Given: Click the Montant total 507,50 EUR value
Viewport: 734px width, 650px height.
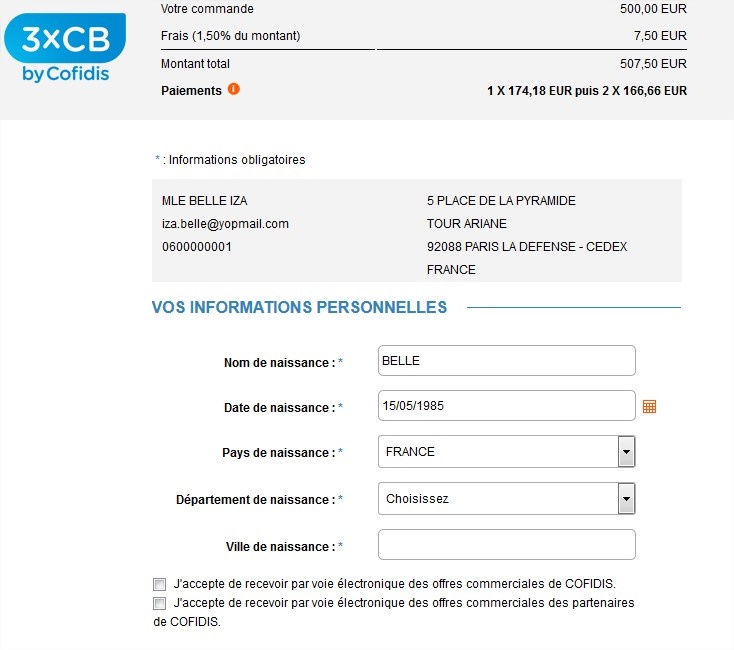Looking at the screenshot, I should click(653, 64).
